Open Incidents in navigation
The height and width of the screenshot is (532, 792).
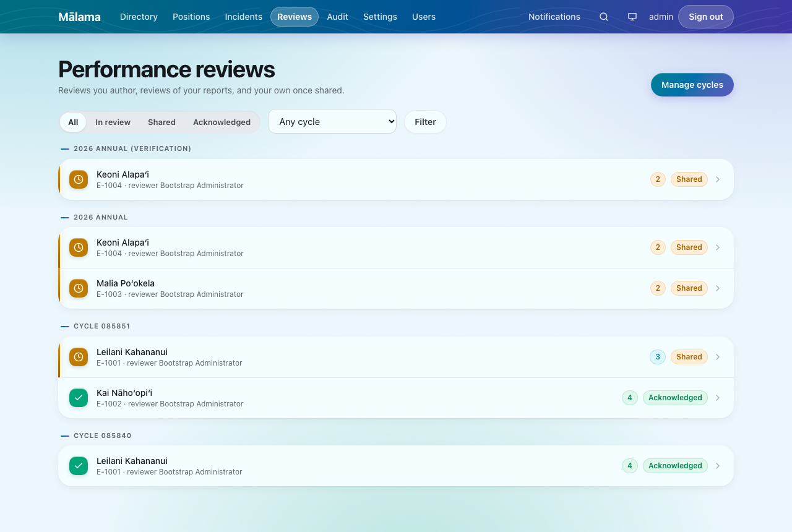pos(244,17)
